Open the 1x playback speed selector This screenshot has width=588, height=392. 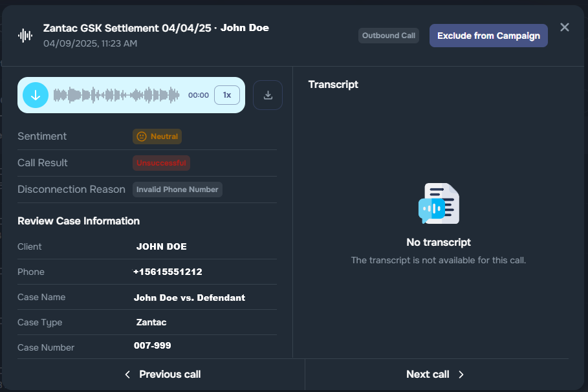(x=227, y=94)
